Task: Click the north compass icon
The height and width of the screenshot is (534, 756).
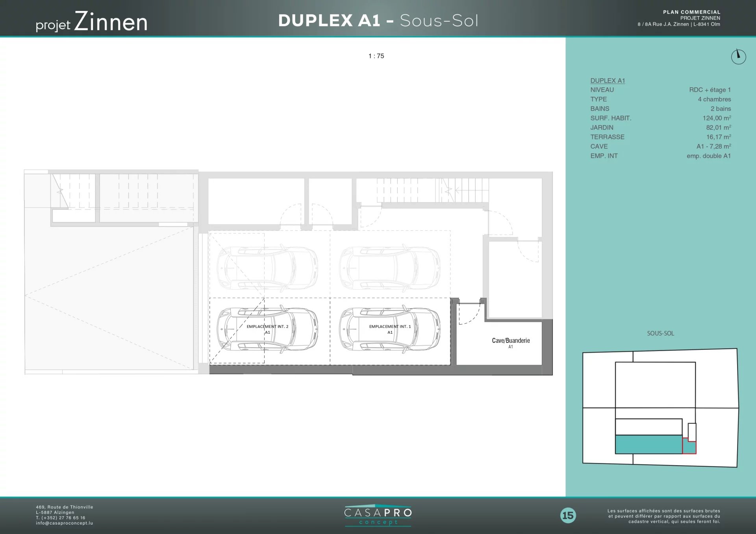Action: coord(738,57)
